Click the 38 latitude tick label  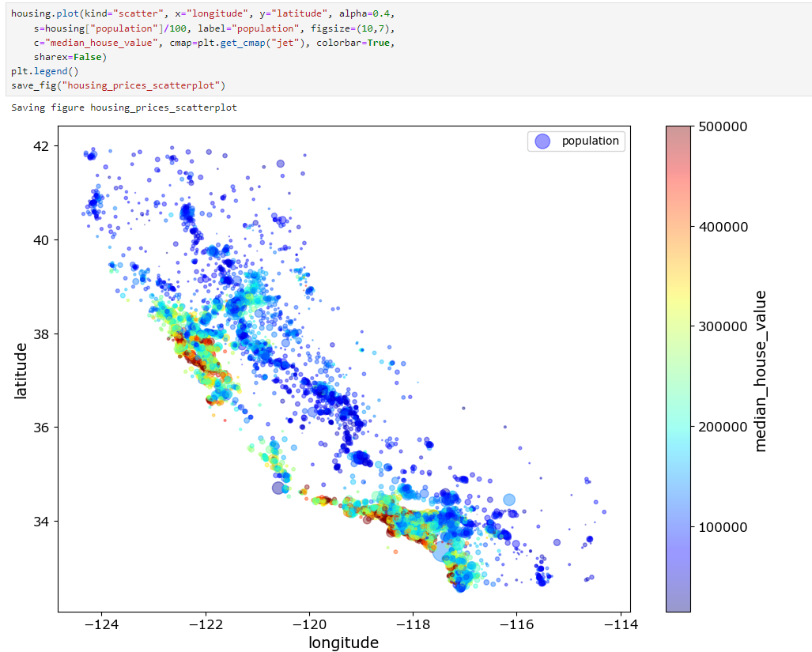coord(41,334)
